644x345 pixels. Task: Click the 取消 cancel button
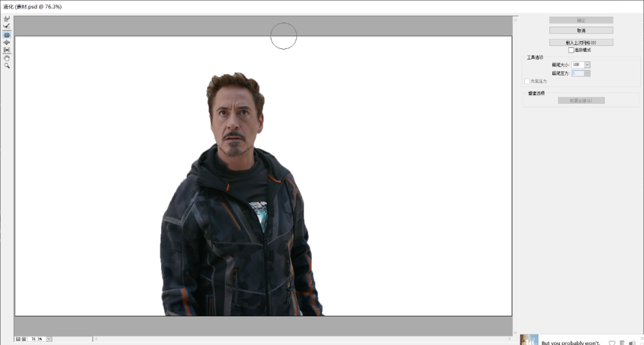coord(581,30)
